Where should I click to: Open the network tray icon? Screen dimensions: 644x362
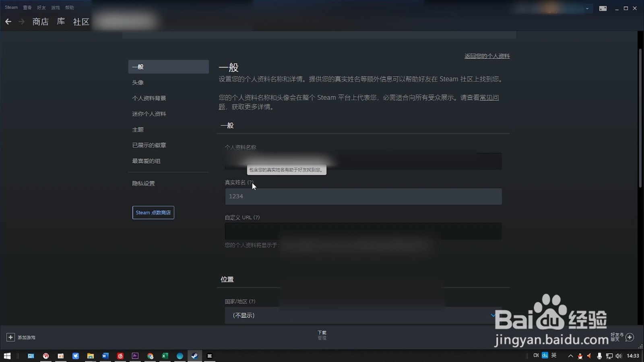coord(609,356)
